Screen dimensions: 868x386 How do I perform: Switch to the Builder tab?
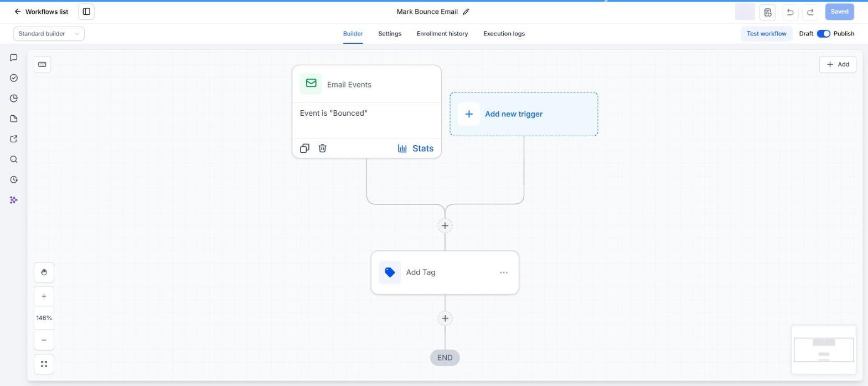(353, 34)
